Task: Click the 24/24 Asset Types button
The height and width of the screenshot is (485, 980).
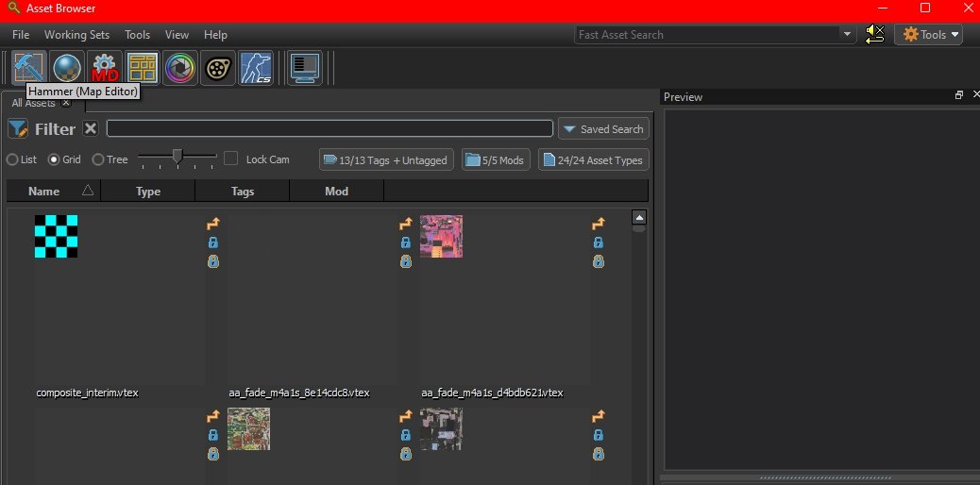Action: (593, 159)
